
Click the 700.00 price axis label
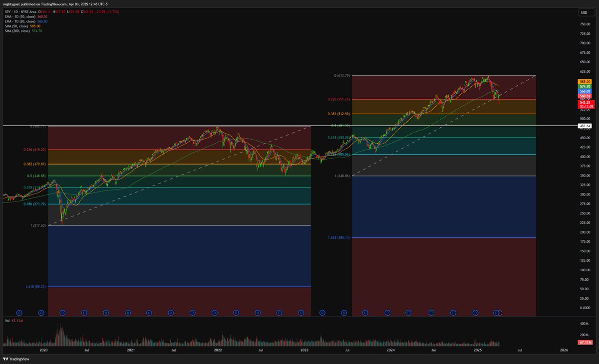click(586, 43)
